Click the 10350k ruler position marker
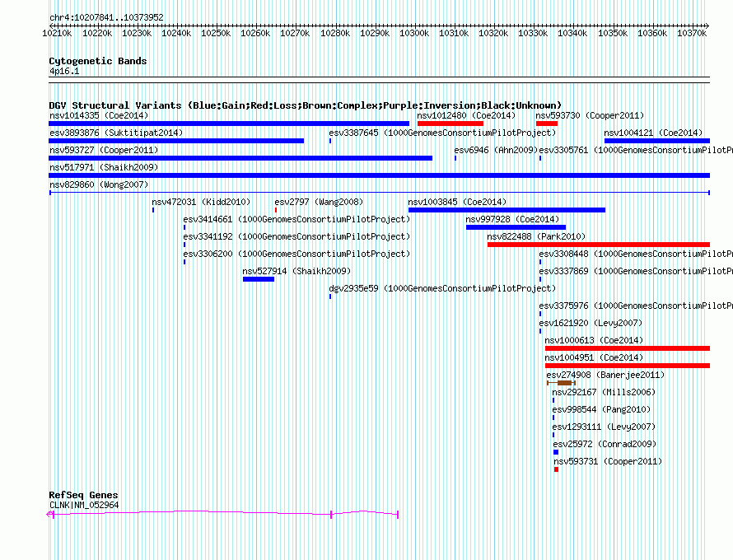 coord(613,33)
